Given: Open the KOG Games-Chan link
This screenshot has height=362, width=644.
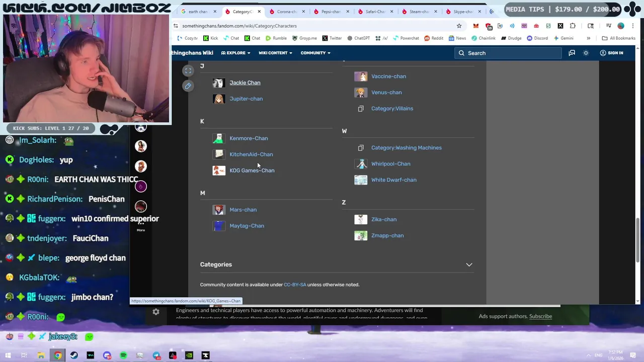Looking at the screenshot, I should pos(252,170).
